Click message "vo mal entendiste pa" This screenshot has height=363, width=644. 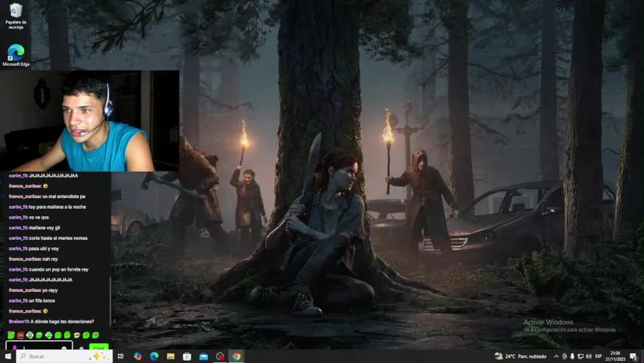point(63,196)
